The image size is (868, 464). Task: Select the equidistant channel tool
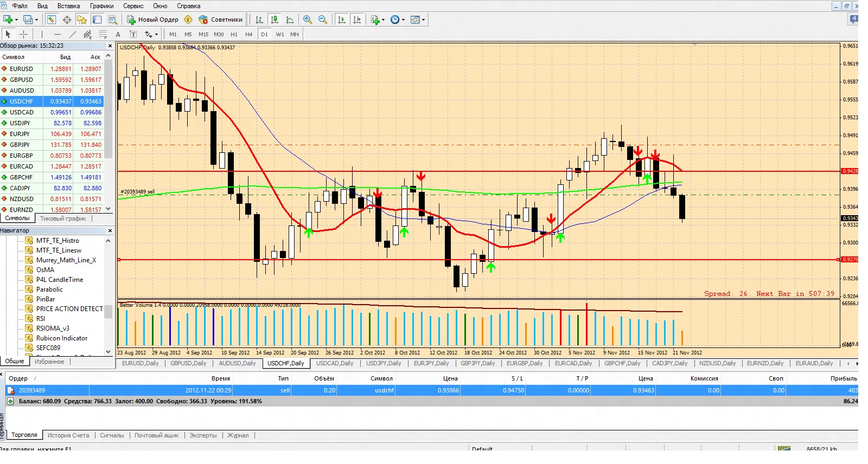click(x=87, y=34)
